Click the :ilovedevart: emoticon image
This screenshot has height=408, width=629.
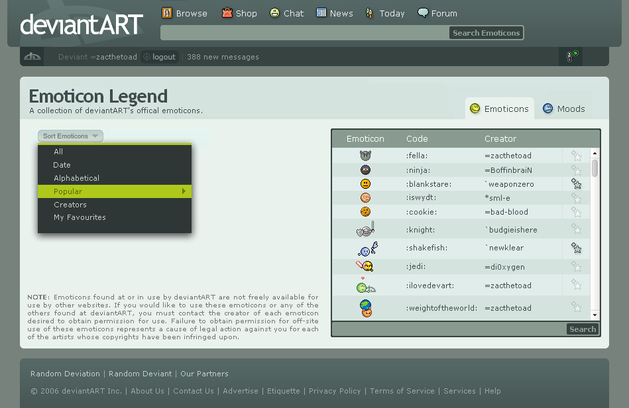[365, 285]
